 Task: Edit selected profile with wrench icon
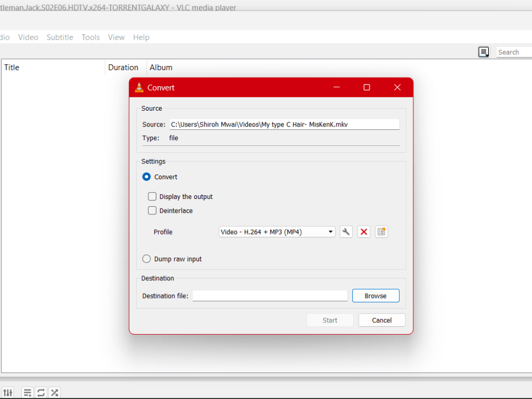tap(346, 232)
